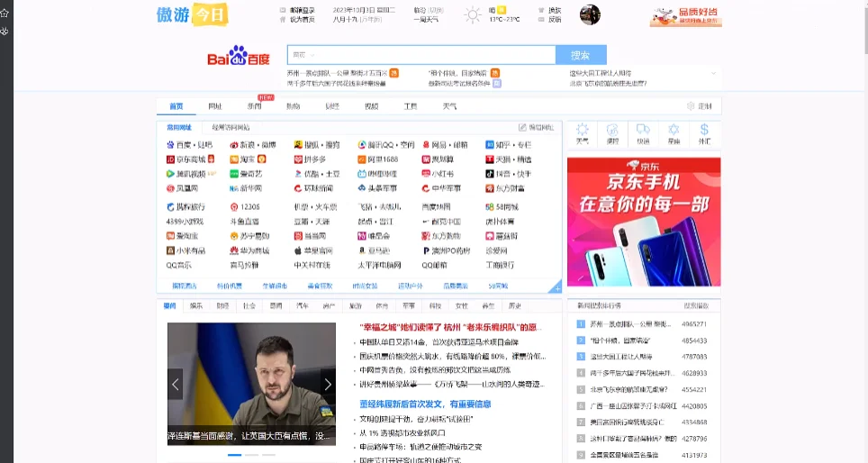Click the blue plus corner of site grid
This screenshot has width=868, height=463.
click(556, 287)
